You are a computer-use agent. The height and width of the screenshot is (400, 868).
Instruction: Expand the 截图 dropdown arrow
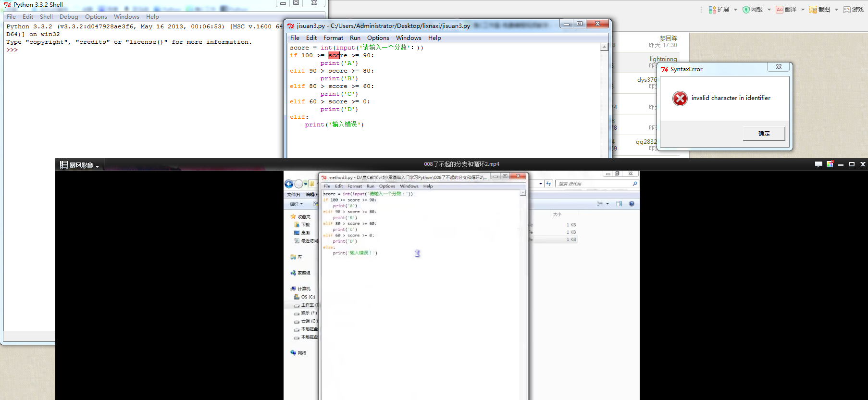pos(836,10)
